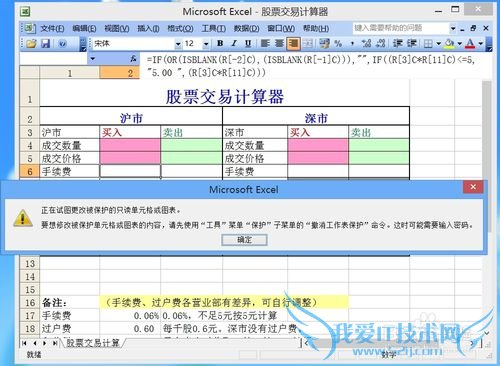Click the green 沪市 卖出 成交价格 cell
Screen dimensions: 500x366
click(191, 158)
